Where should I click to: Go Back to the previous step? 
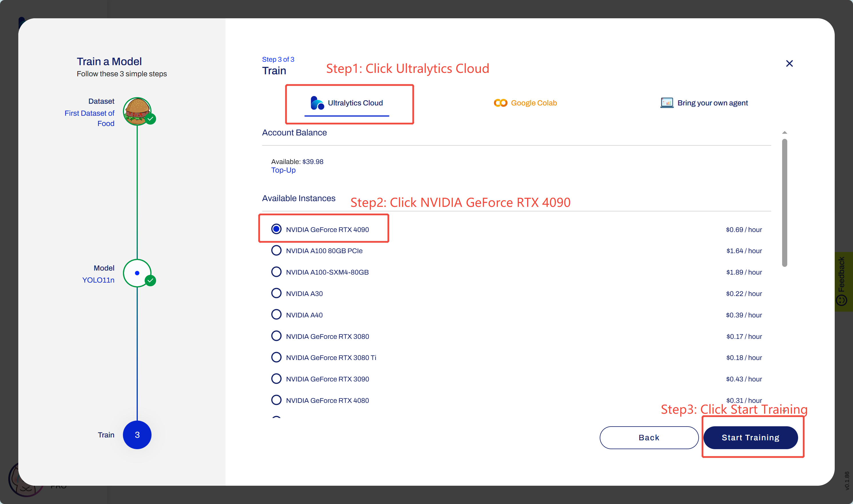649,437
